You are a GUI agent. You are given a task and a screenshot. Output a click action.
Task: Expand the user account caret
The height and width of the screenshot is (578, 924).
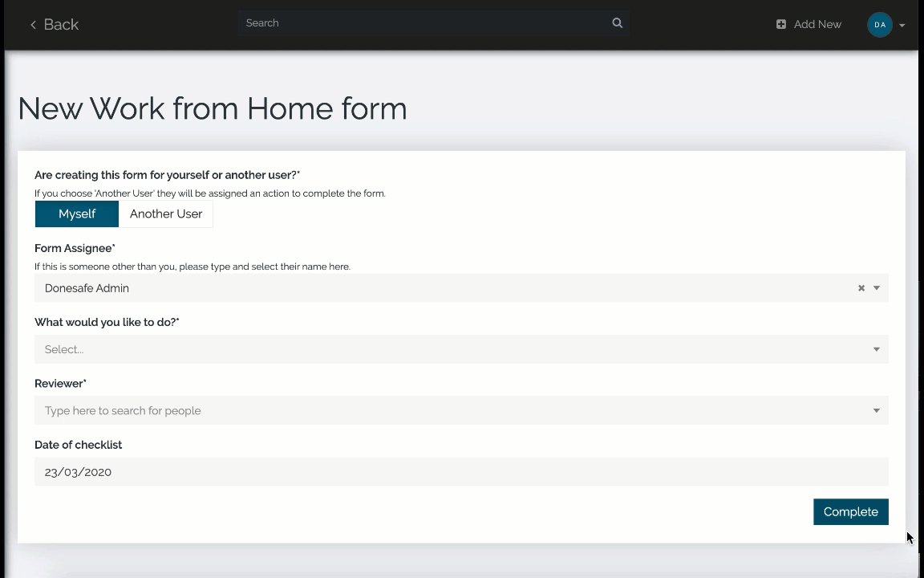902,26
